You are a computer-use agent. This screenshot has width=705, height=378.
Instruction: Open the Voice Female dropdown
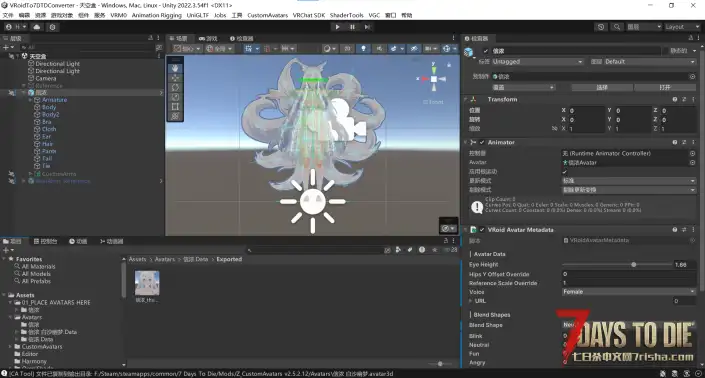click(629, 292)
